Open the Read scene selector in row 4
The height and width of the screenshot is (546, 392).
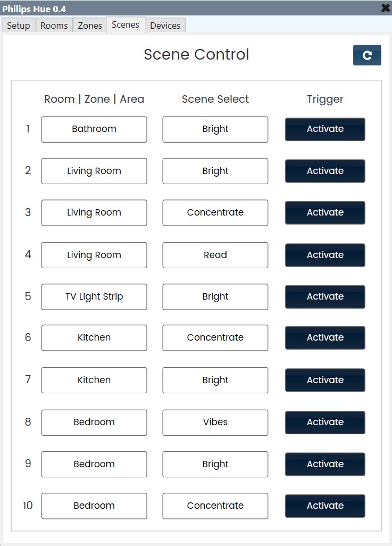point(215,255)
